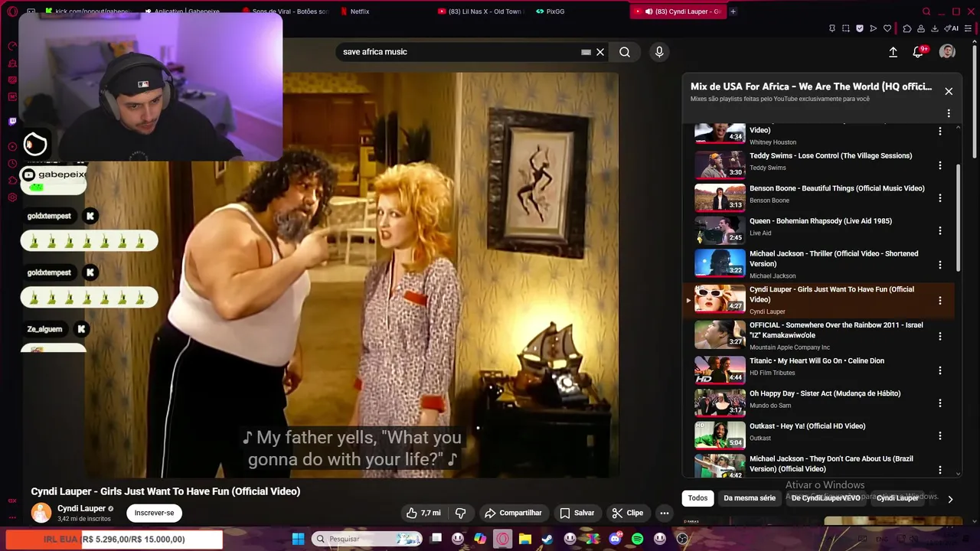The image size is (980, 551).
Task: Open options for Girls Just Want To Have Fun
Action: coord(939,301)
